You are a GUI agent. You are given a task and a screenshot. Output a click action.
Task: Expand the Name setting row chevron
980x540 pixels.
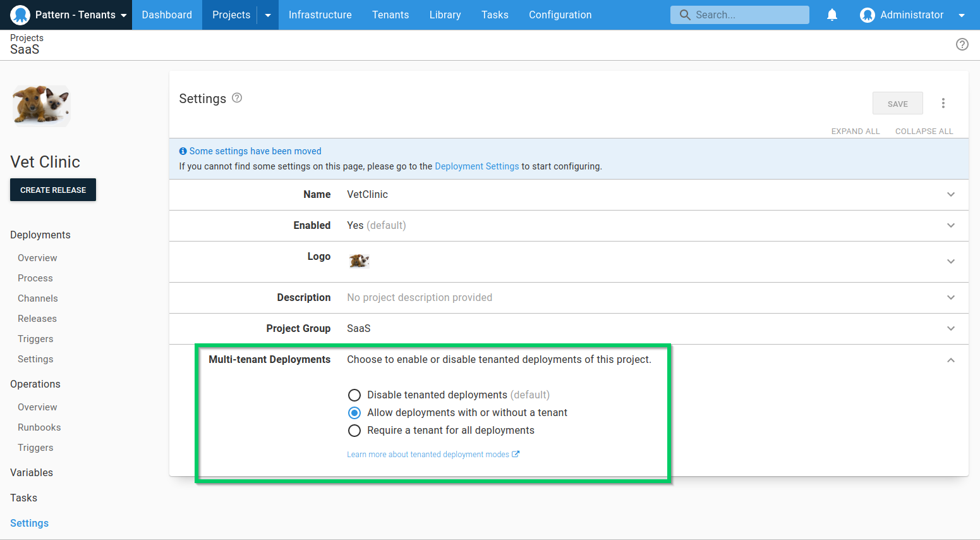pyautogui.click(x=950, y=195)
